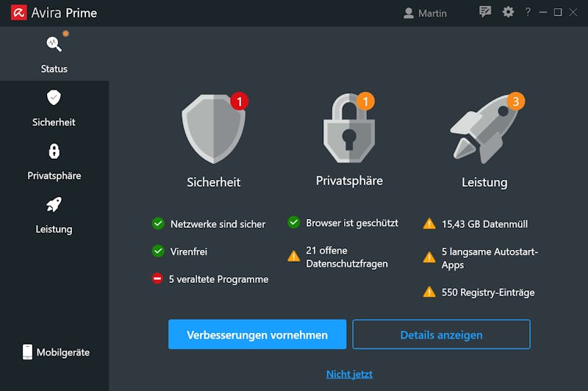588x391 pixels.
Task: Click the red badge on Sicherheit shield
Action: 240,101
